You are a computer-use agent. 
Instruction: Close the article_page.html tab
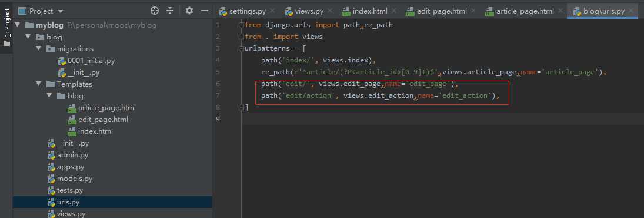[560, 11]
